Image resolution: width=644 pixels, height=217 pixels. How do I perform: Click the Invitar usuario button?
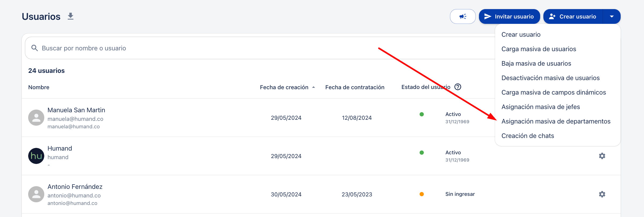pyautogui.click(x=509, y=17)
